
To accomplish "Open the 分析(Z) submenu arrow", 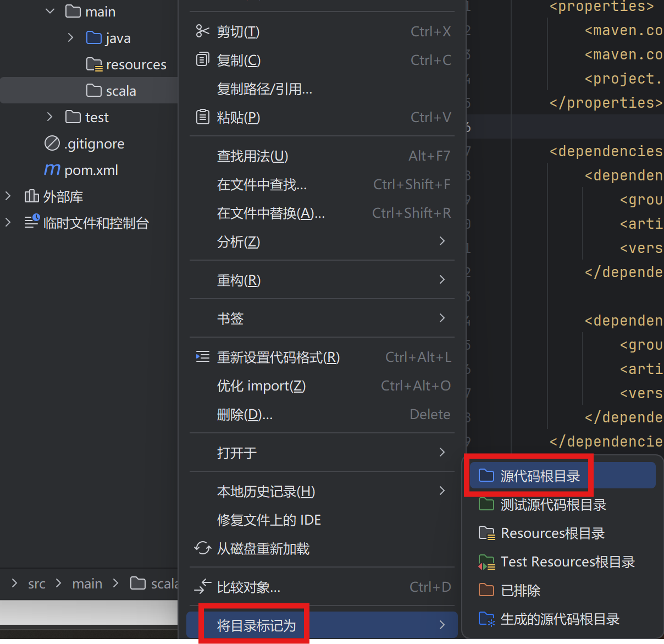I will 442,241.
